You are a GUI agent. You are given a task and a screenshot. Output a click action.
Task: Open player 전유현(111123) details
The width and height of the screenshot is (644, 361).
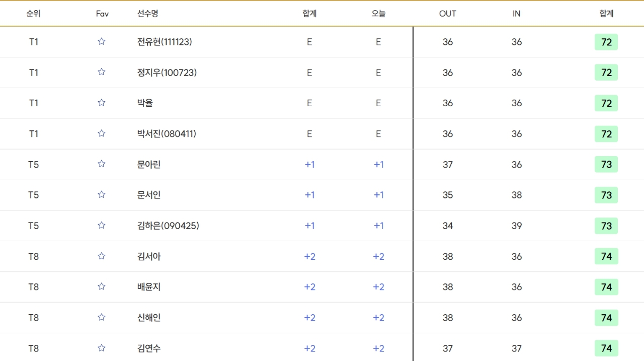[165, 42]
